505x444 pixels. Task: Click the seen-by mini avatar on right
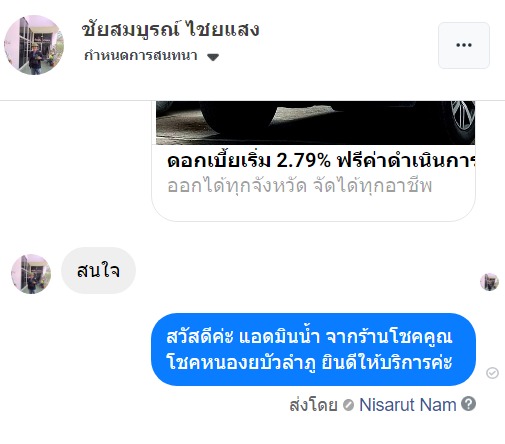click(489, 282)
